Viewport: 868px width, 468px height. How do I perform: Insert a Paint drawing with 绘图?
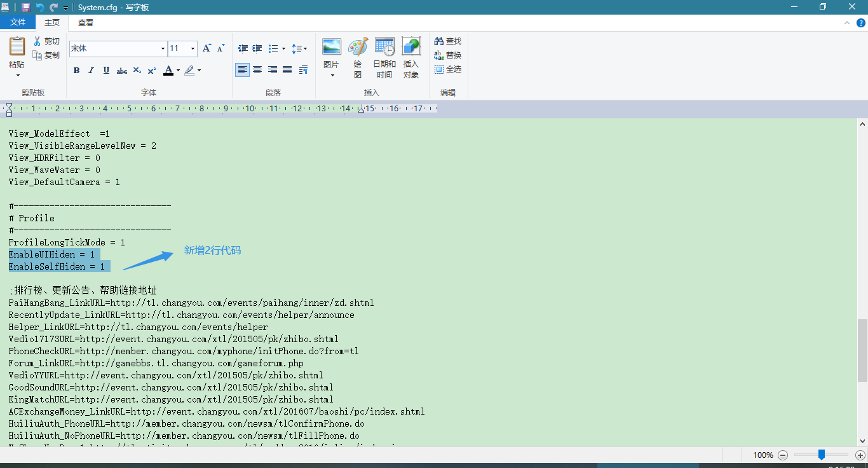tap(358, 58)
